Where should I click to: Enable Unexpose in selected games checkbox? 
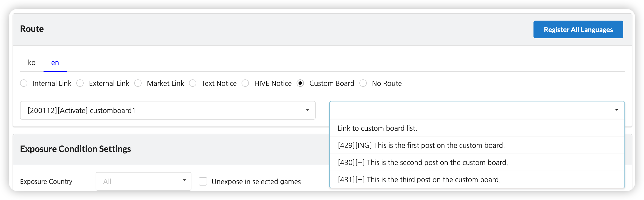(203, 181)
